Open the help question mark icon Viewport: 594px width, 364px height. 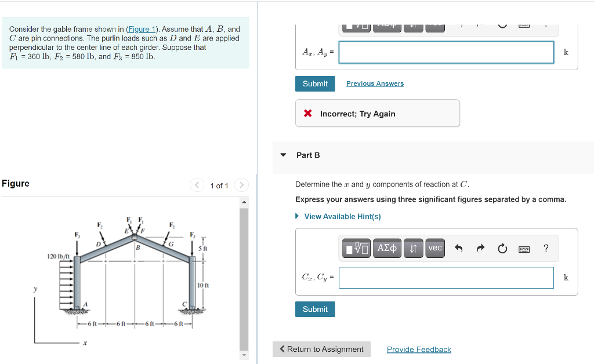click(545, 248)
